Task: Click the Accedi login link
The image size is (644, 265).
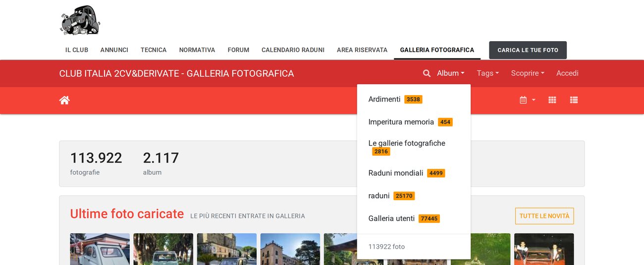Action: 567,73
